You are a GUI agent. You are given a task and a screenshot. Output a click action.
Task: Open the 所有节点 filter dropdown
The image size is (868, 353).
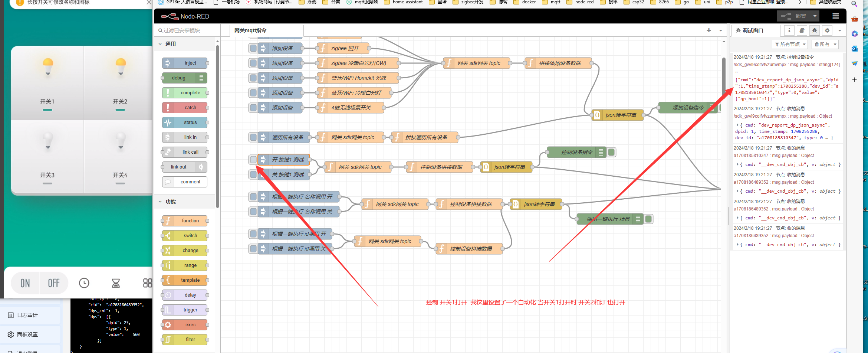click(x=790, y=44)
